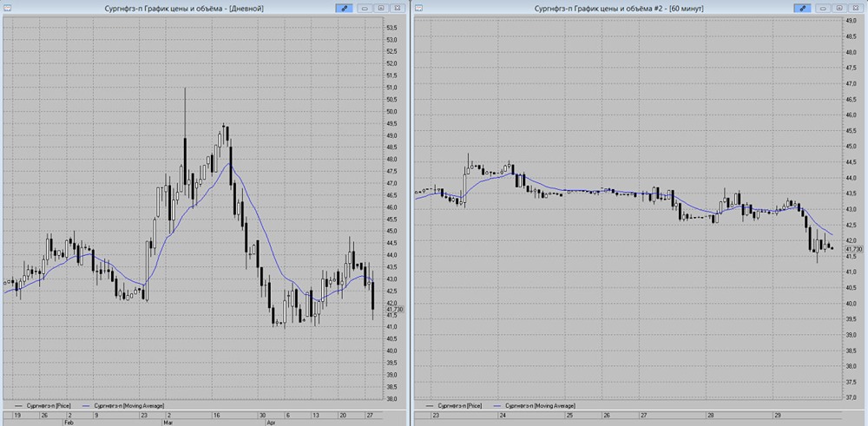Click the 38,0 price level on the daily price axis

(391, 399)
